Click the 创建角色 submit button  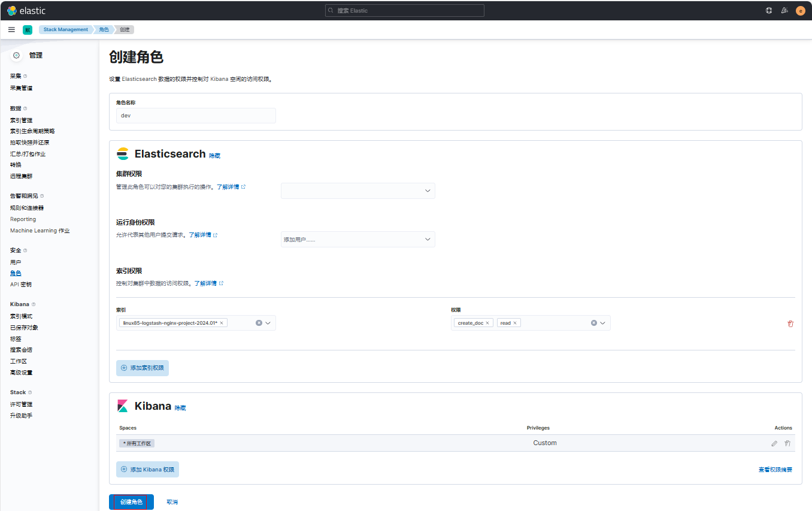point(131,502)
